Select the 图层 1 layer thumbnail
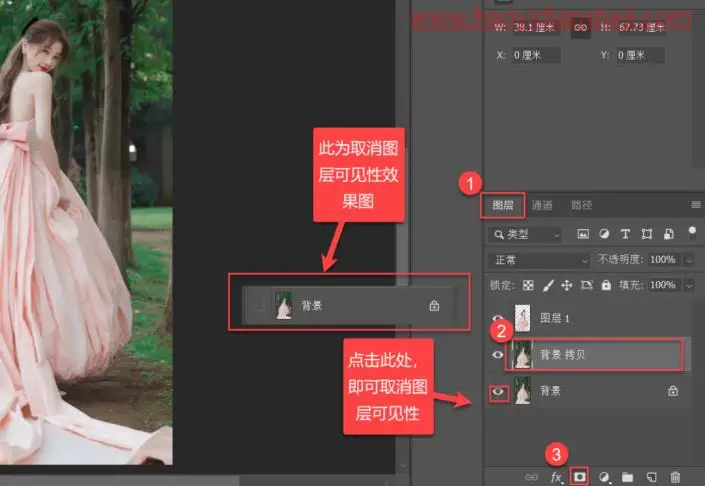 (522, 318)
